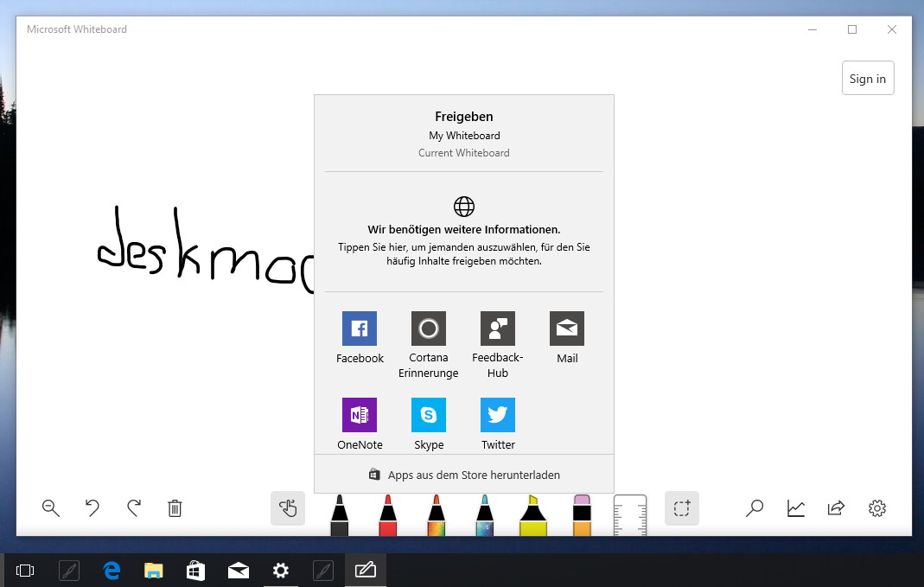Toggle finger painting mode
The image size is (924, 587).
(288, 508)
